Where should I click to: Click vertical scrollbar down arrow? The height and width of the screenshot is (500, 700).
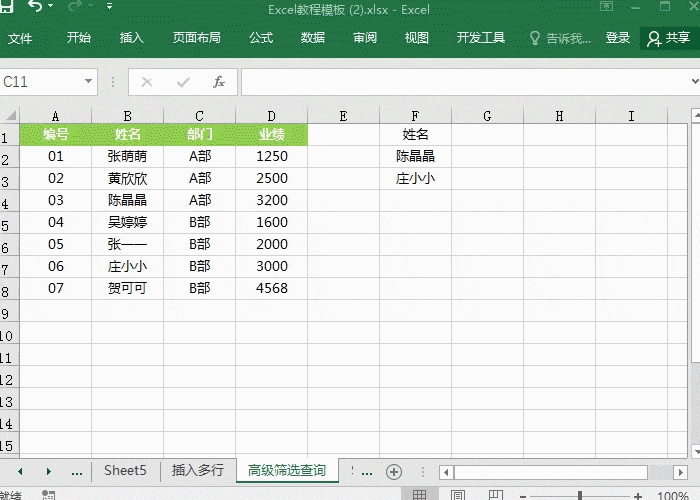[x=696, y=451]
